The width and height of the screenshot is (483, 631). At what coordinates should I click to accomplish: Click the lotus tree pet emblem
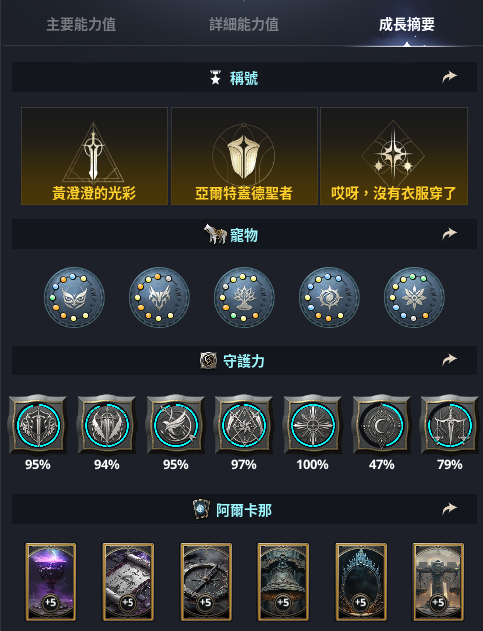[x=244, y=297]
